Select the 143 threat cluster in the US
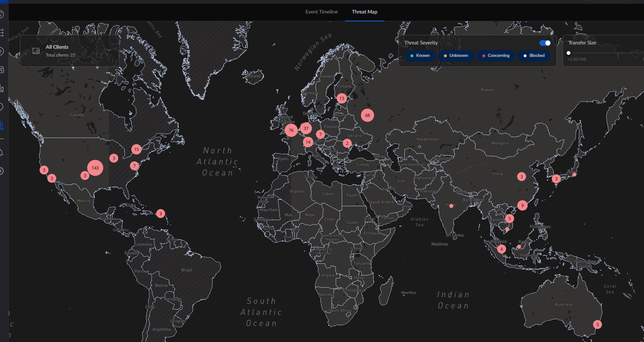This screenshot has height=342, width=644. pos(95,168)
